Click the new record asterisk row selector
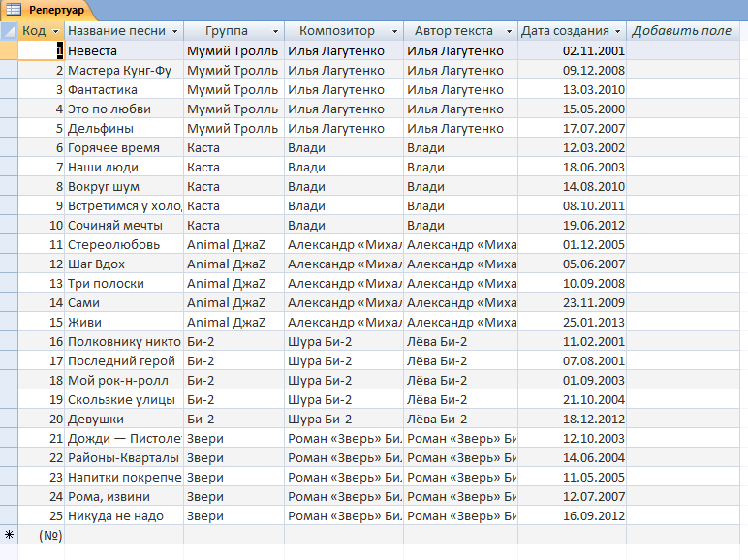Viewport: 748px width, 560px height. (x=9, y=535)
